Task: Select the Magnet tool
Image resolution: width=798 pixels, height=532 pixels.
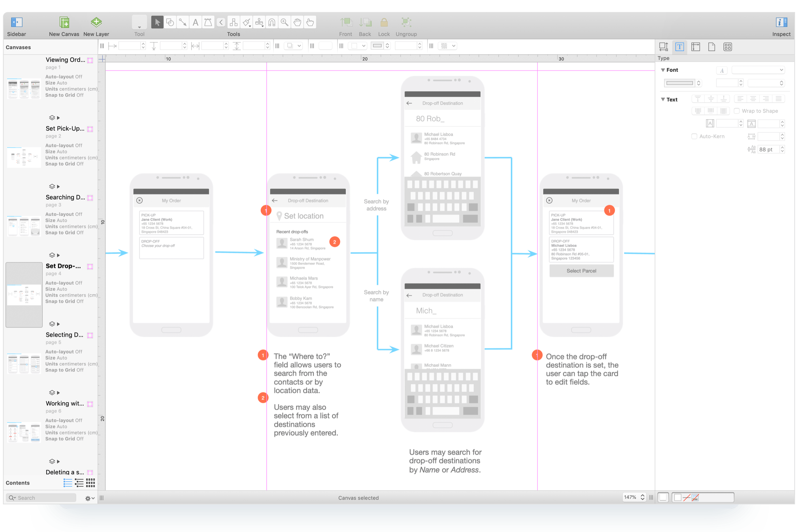Action: pos(272,22)
